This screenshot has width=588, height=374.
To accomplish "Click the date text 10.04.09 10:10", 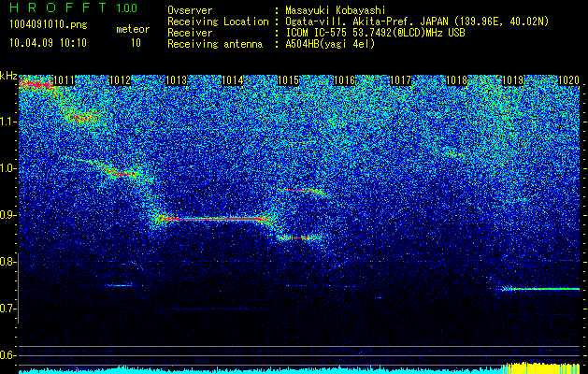I will [48, 43].
